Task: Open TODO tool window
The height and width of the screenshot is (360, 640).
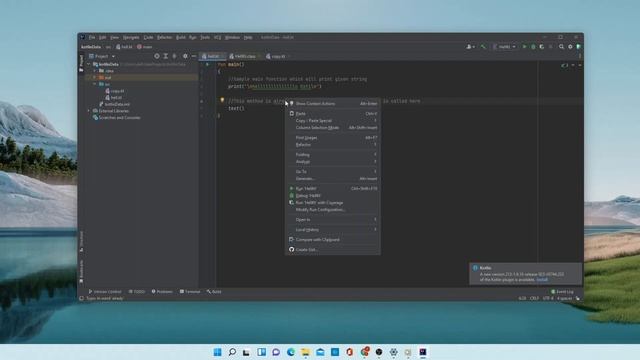Action: tap(137, 291)
